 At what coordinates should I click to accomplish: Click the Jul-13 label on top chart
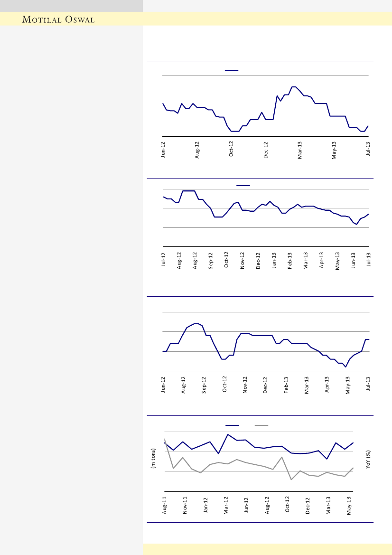pos(368,149)
